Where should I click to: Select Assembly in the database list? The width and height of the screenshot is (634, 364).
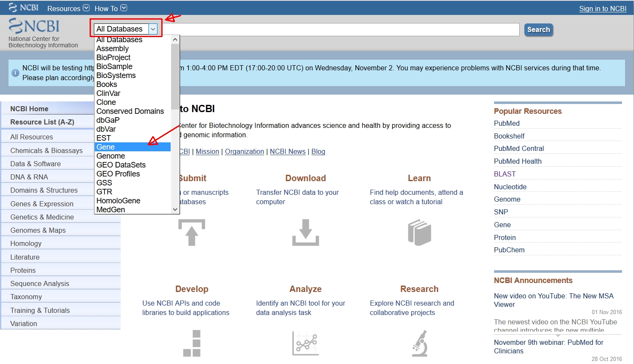pyautogui.click(x=132, y=49)
